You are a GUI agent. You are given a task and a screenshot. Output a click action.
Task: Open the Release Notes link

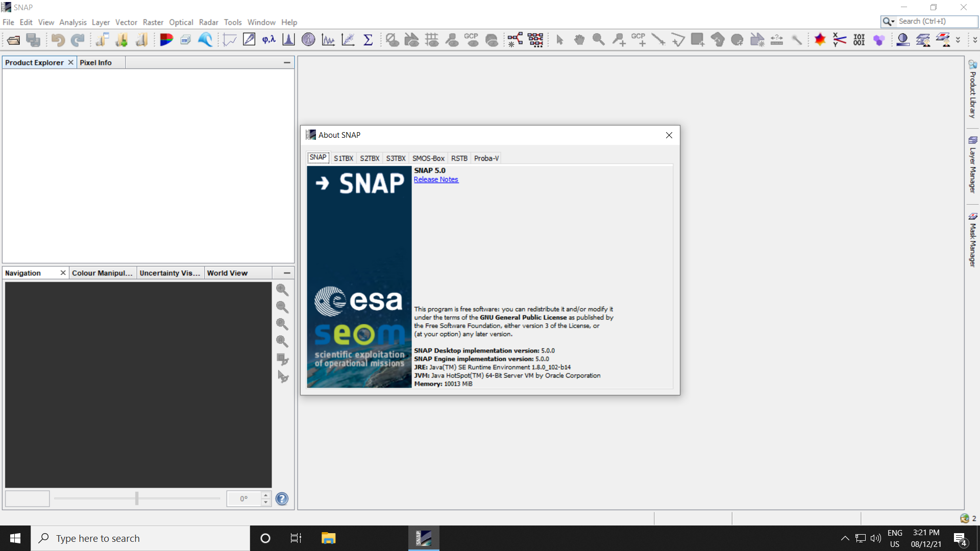click(x=436, y=180)
